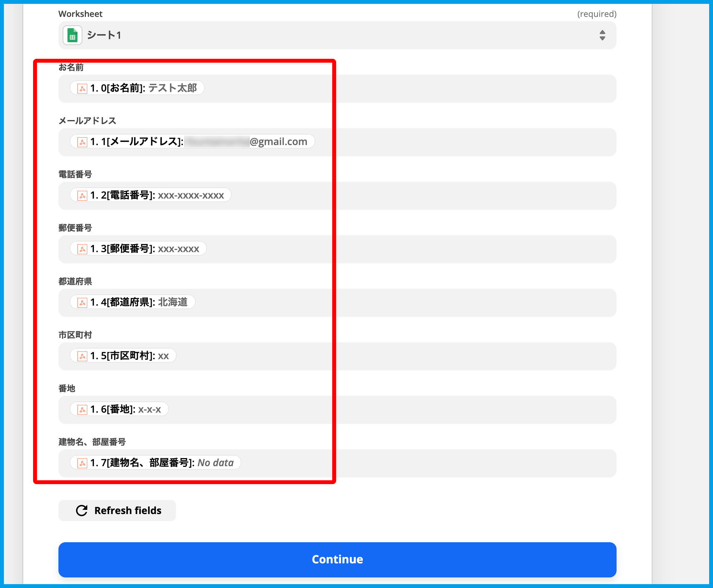This screenshot has width=713, height=588.
Task: Click the お名前 input field empty area
Action: [x=458, y=89]
